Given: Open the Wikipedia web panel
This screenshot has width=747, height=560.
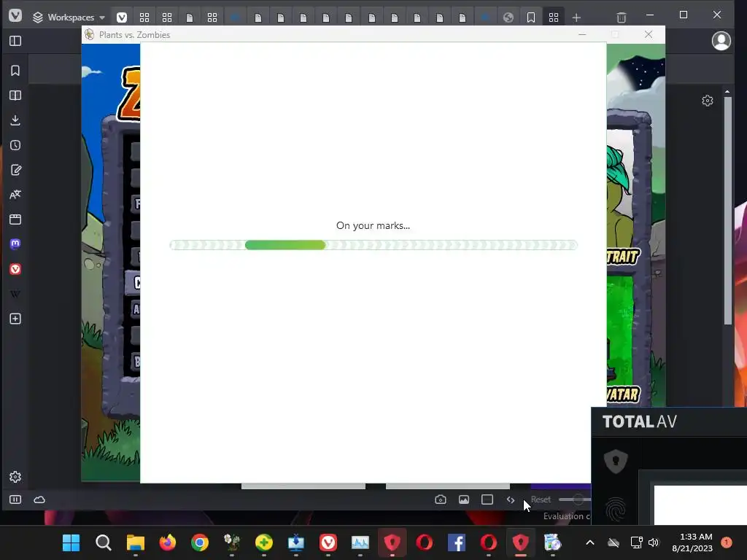Looking at the screenshot, I should tap(15, 294).
